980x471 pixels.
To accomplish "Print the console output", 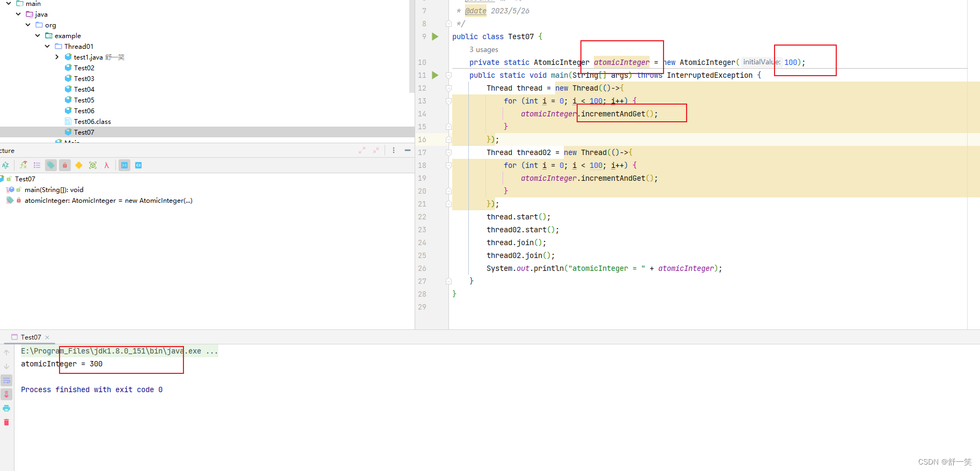I will 6,408.
